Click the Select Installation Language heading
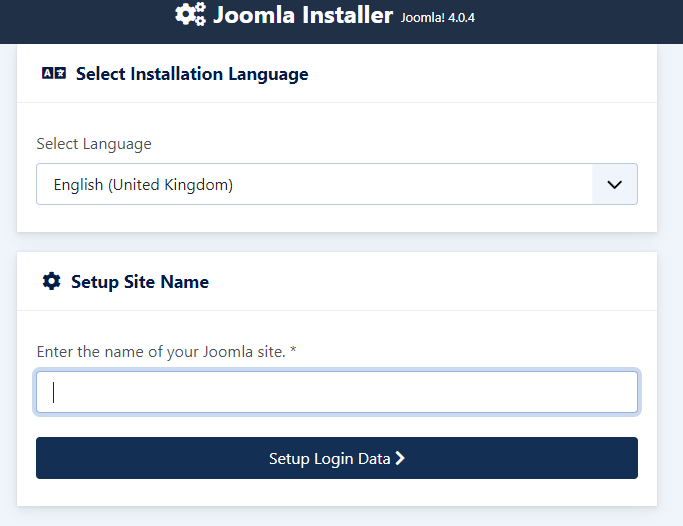The width and height of the screenshot is (683, 526). point(192,74)
